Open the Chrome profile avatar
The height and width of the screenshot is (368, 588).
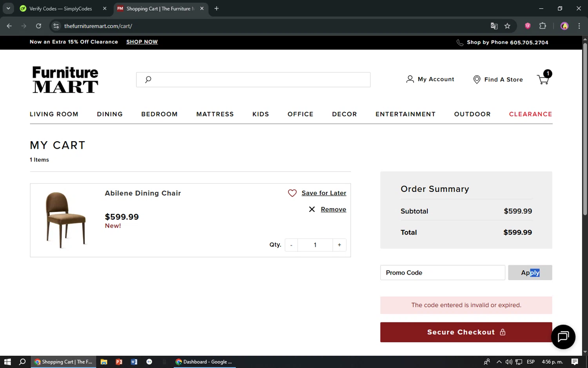[564, 26]
